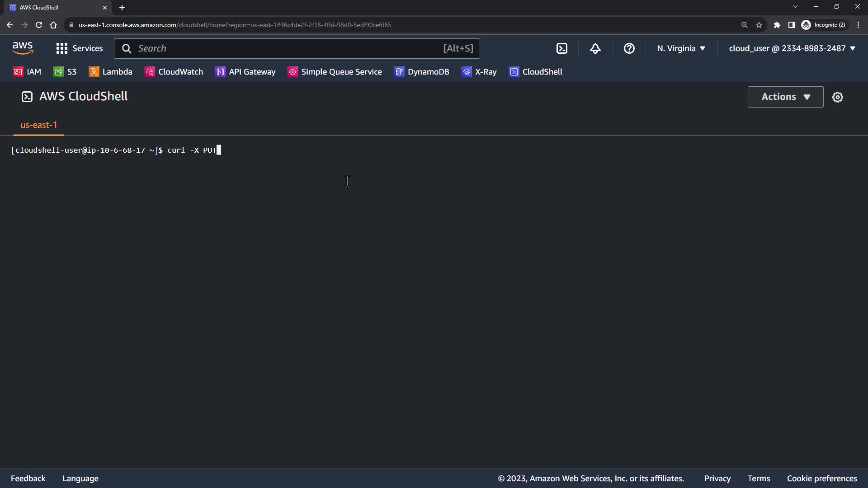
Task: Select the us-east-1 terminal tab
Action: [39, 125]
